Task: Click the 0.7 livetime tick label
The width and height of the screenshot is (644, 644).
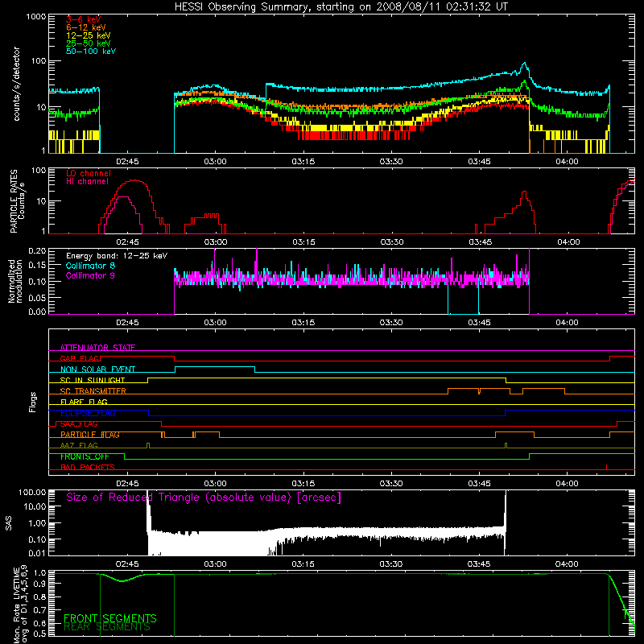Action: click(x=41, y=610)
